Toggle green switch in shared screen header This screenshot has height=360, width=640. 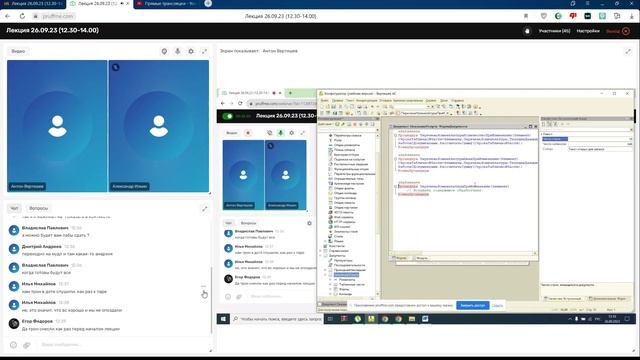click(227, 116)
